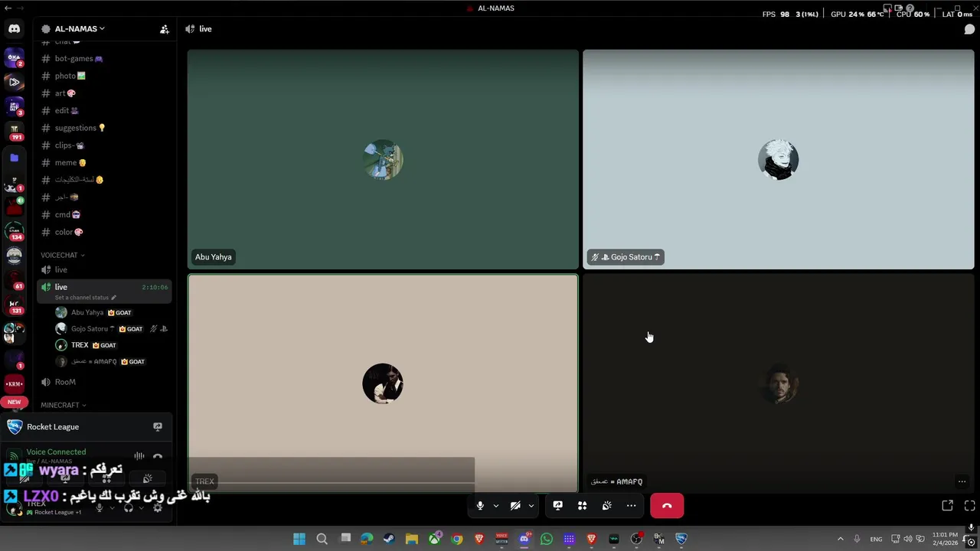980x551 pixels.
Task: Open noise suppression waveform icon
Action: tap(139, 457)
